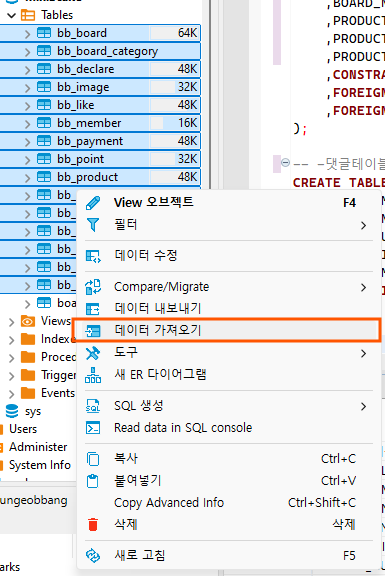385x576 pixels.
Task: Click the Views folder icon
Action: 28,321
